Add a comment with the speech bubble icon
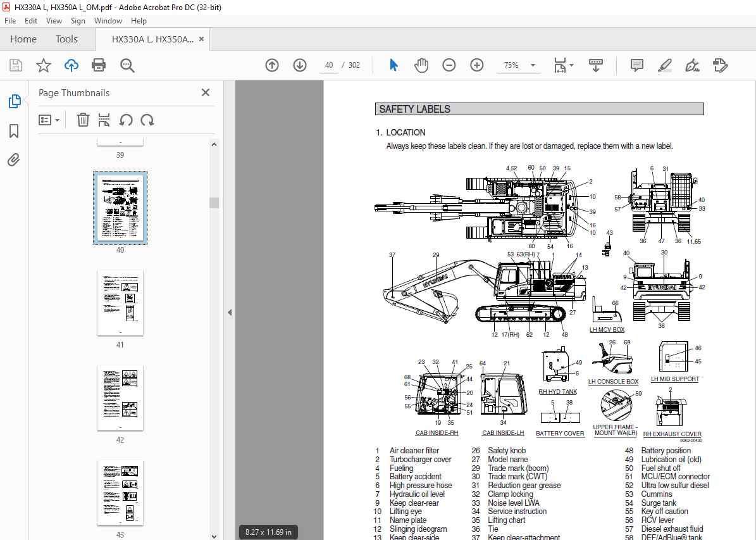 (637, 65)
